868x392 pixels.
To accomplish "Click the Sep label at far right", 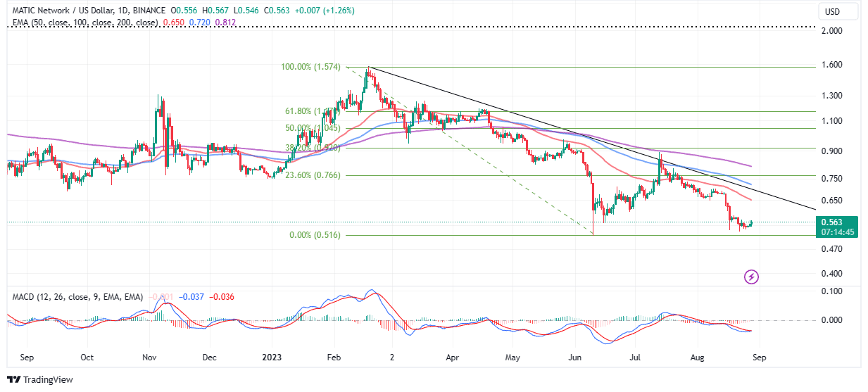I will pyautogui.click(x=759, y=357).
